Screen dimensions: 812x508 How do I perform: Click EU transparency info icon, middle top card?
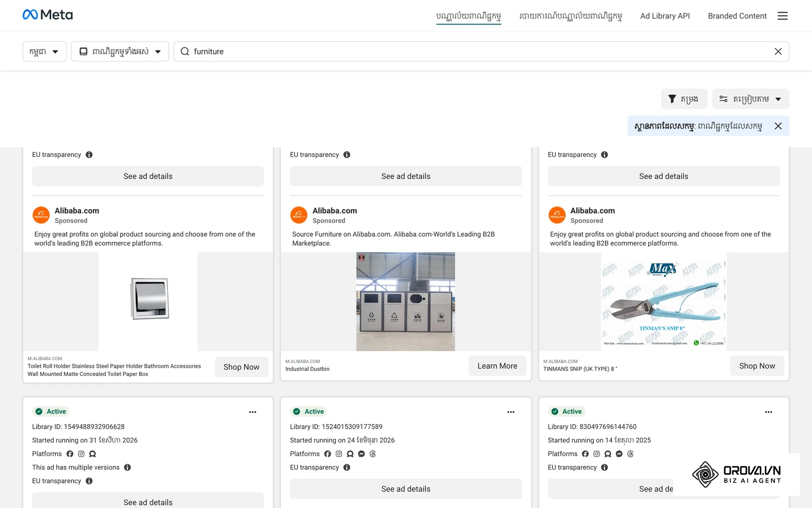point(347,154)
